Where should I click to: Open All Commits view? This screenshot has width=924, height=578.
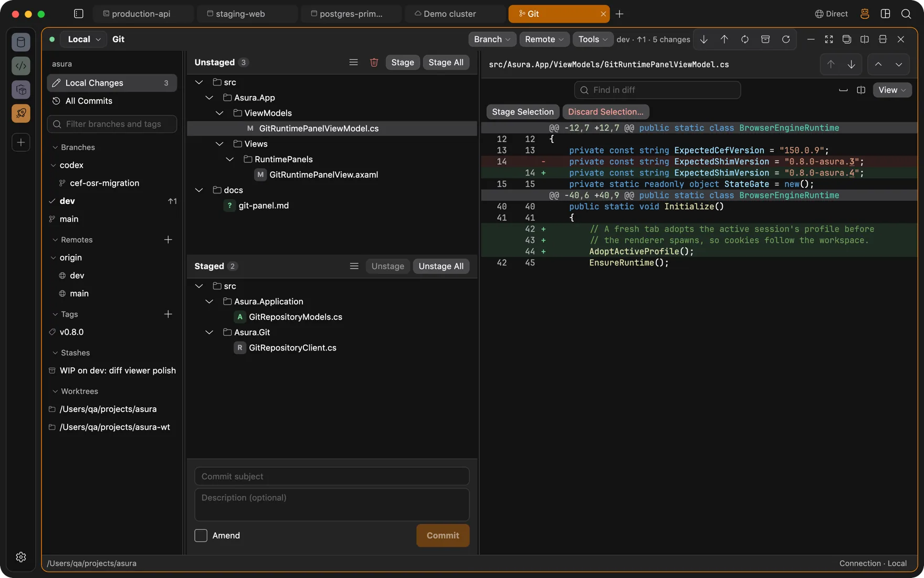[x=112, y=101]
